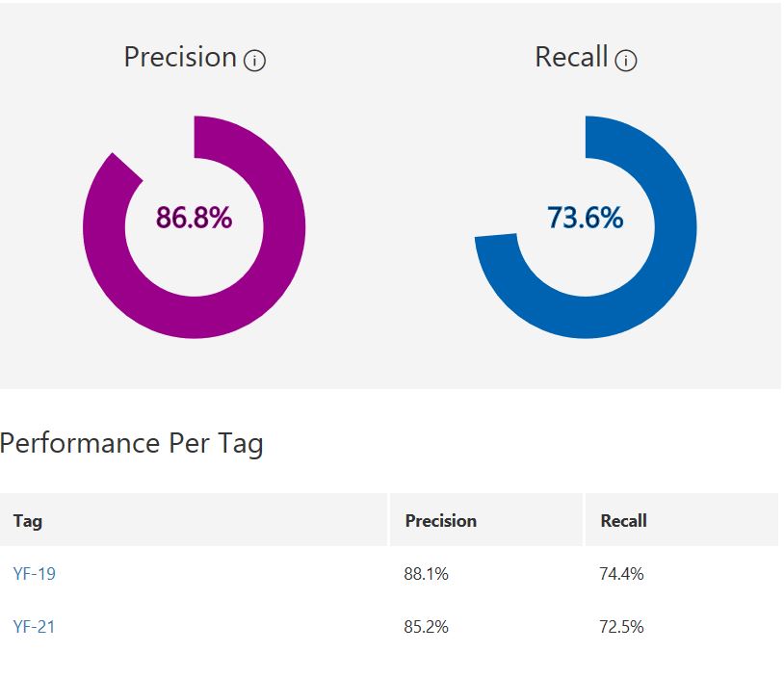This screenshot has height=678, width=784.
Task: Select the 86.8% value inside Precision chart
Action: coord(195,219)
